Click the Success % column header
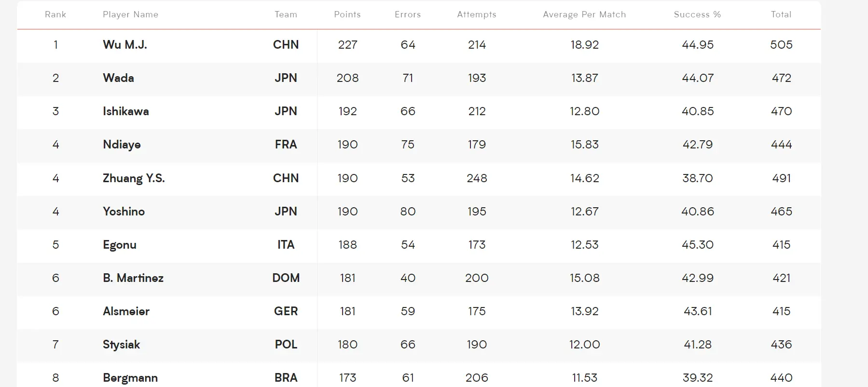 (697, 14)
